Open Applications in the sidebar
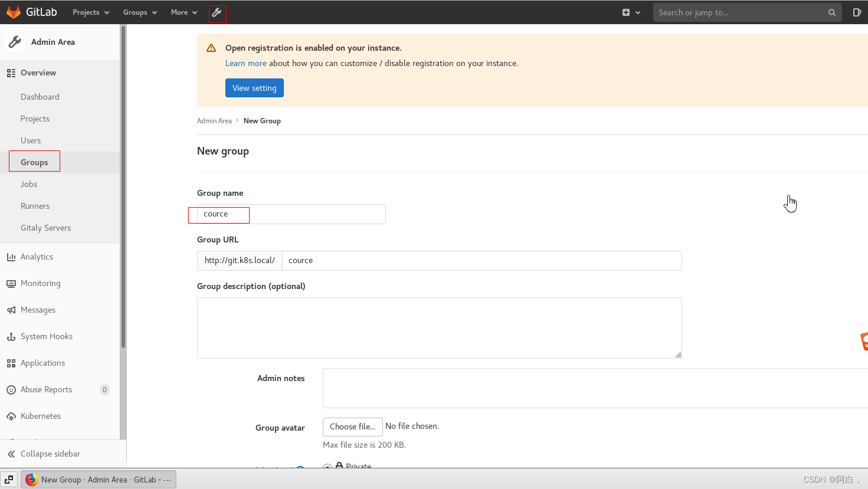Screen dimensions: 868x489 point(42,363)
